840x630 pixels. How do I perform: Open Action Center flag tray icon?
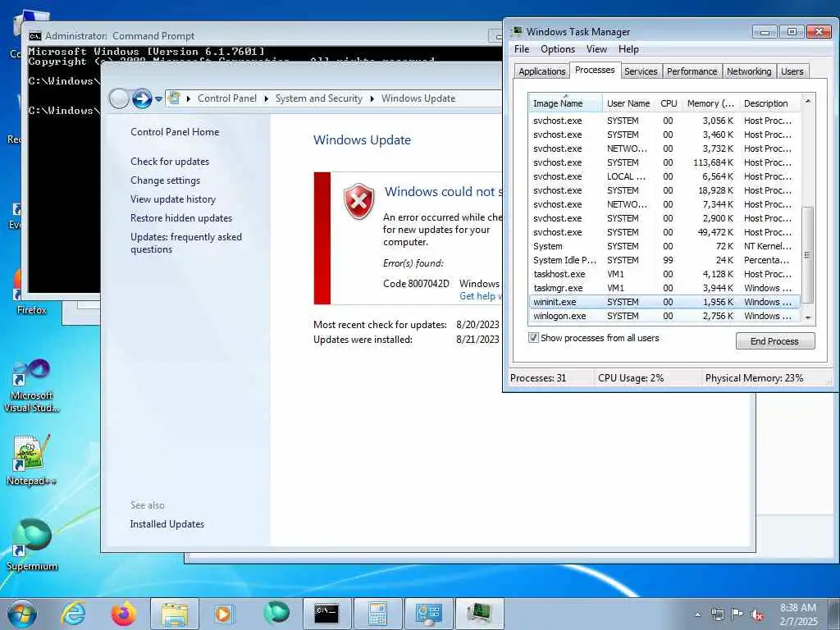pos(737,614)
